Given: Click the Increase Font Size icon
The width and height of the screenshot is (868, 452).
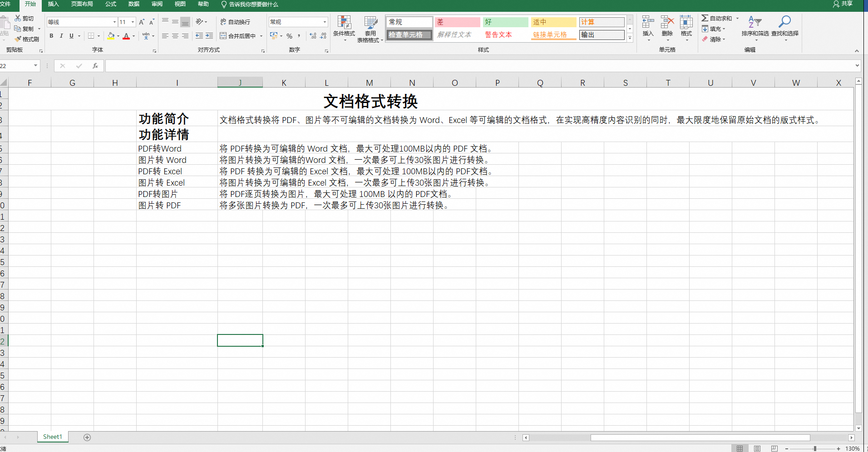Looking at the screenshot, I should pos(142,22).
